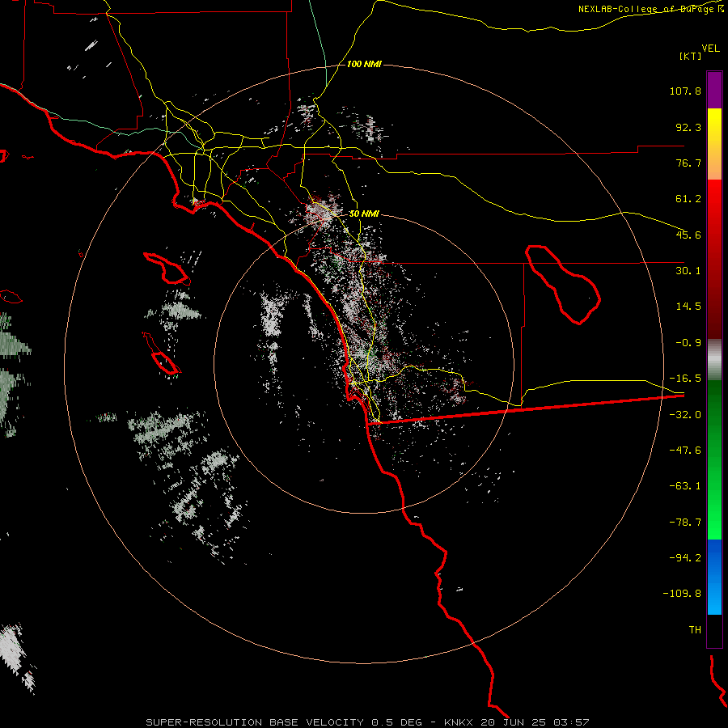The height and width of the screenshot is (728, 728).
Task: Click the 76.7 velocity scale value
Action: 688,163
